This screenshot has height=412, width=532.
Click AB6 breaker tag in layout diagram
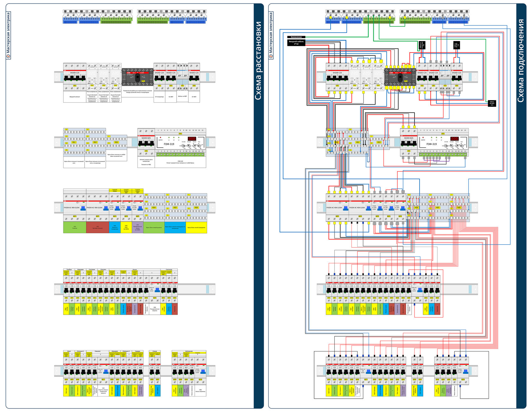66,298
